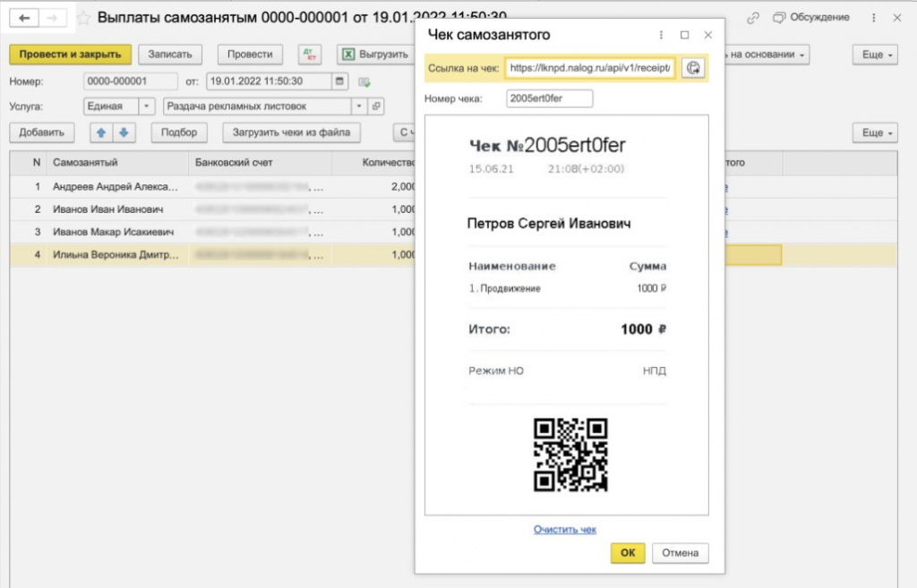
Task: Go forward with the right arrow button
Action: (52, 18)
